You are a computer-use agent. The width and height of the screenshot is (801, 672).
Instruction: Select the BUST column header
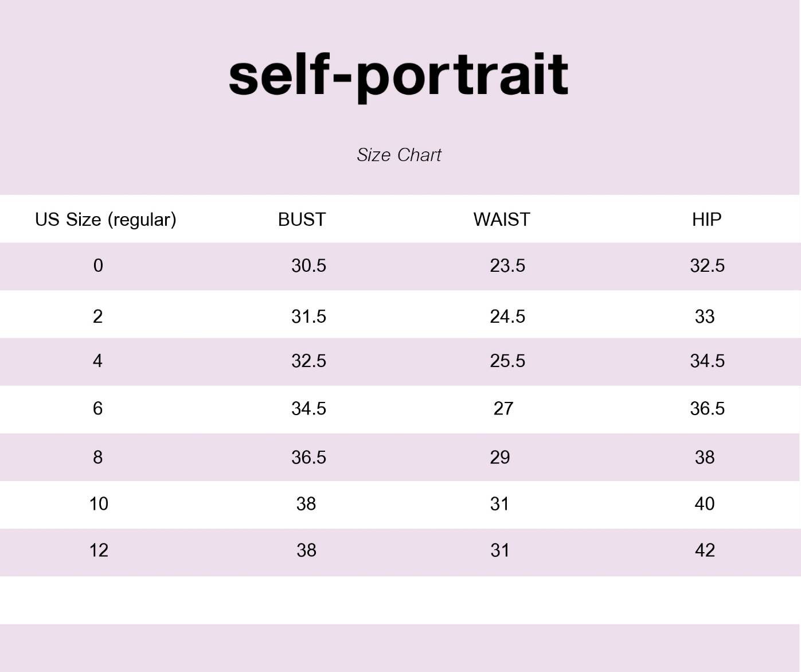tap(302, 220)
